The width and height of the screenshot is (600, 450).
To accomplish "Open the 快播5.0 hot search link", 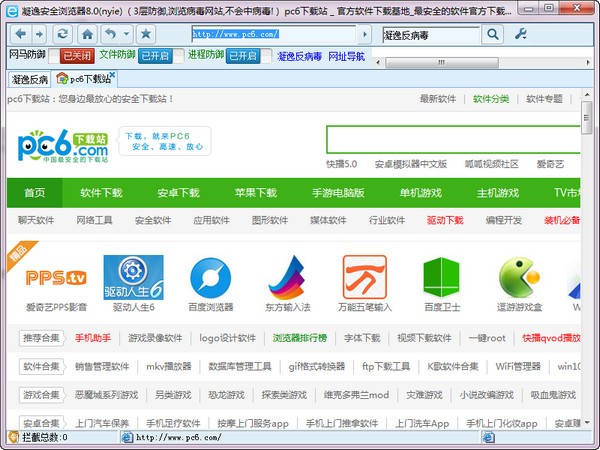I will tap(342, 165).
